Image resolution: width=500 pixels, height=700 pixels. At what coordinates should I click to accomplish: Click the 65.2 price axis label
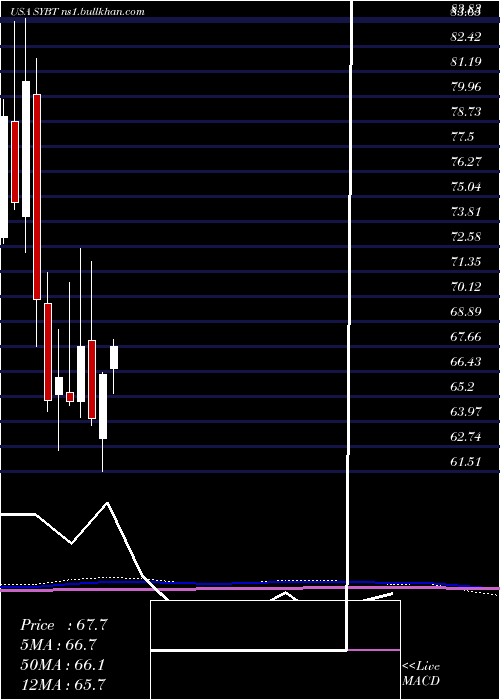click(x=462, y=387)
